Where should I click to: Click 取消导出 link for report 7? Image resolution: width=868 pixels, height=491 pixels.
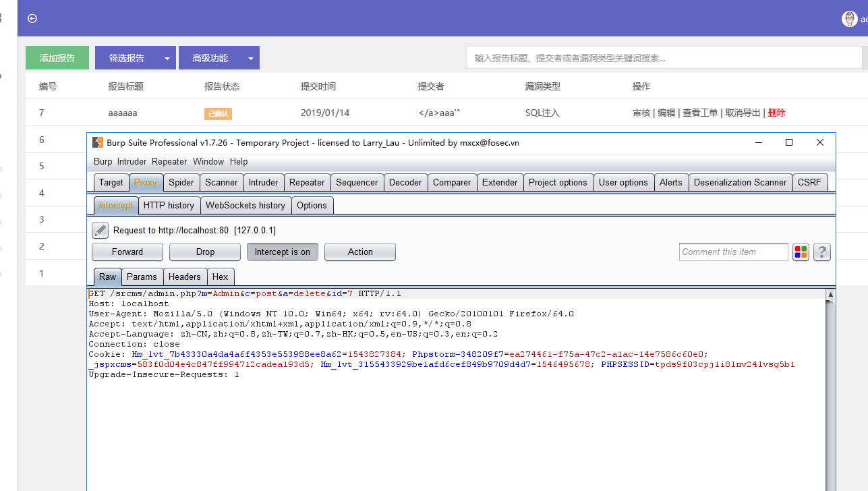coord(743,113)
